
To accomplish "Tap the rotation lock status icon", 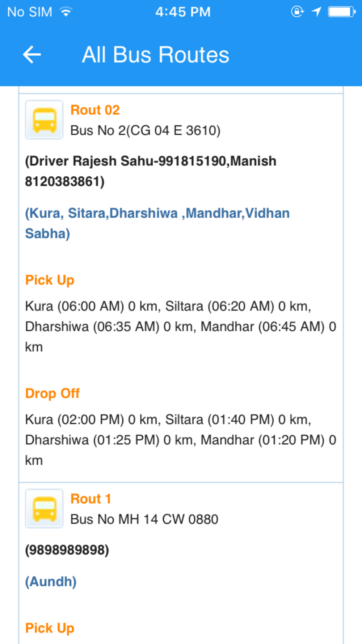I will pos(297,12).
